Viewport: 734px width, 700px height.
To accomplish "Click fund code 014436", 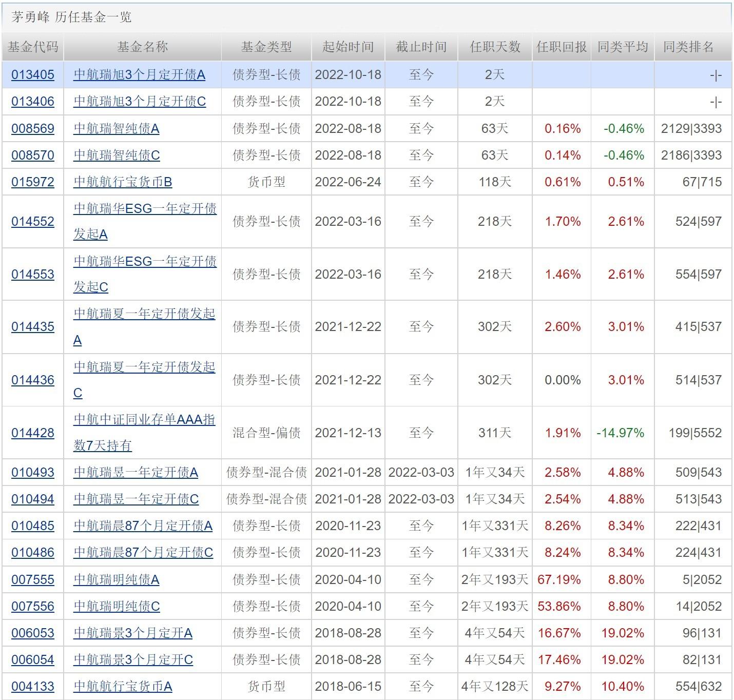I will coord(32,380).
